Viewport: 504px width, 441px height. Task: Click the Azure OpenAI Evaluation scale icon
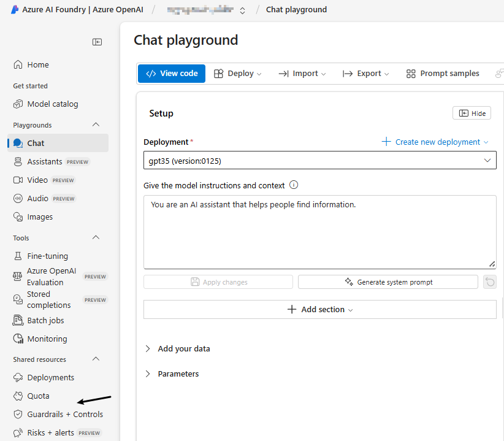[x=17, y=277]
